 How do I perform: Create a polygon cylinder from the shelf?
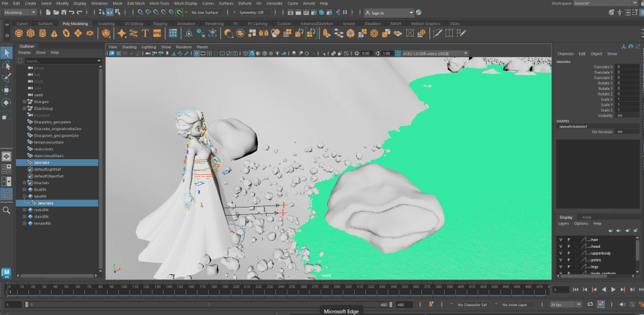[x=42, y=33]
